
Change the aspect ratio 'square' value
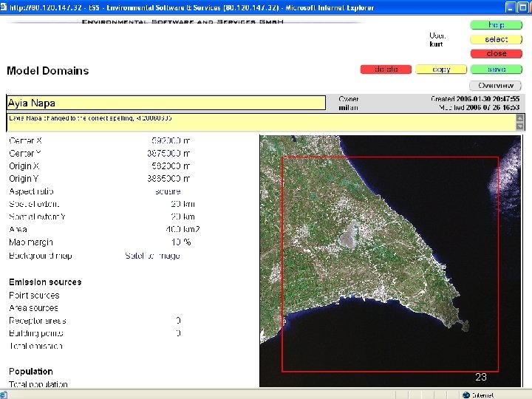166,191
